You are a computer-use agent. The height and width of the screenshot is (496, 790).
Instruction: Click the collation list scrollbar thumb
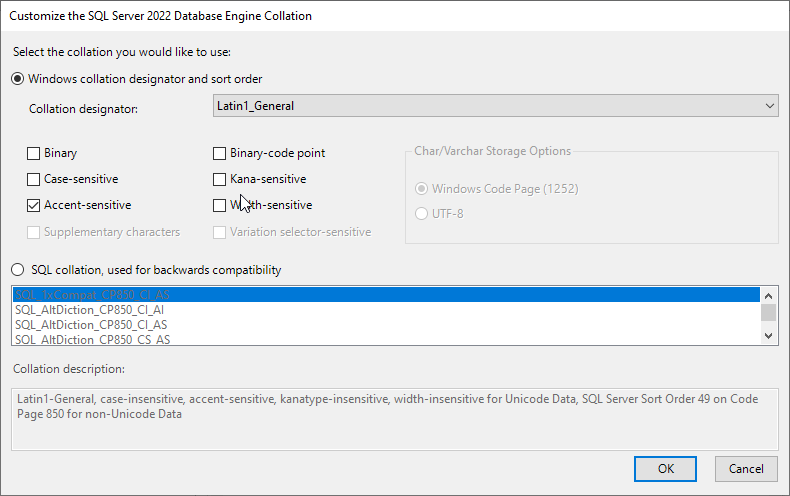[768, 312]
